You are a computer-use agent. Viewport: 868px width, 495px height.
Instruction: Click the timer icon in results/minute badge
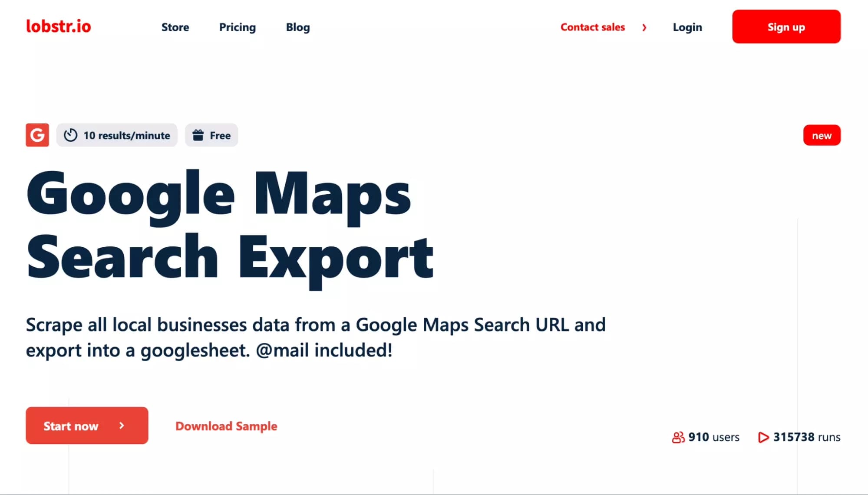click(70, 135)
